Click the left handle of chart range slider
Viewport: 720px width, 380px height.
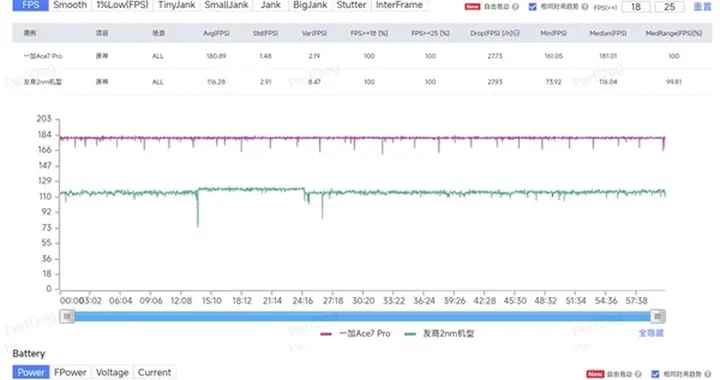67,316
